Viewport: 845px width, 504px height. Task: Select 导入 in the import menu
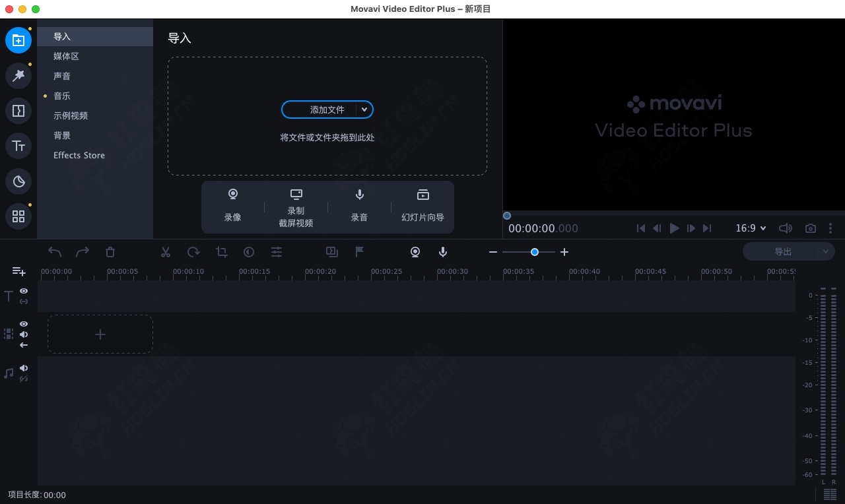point(95,36)
